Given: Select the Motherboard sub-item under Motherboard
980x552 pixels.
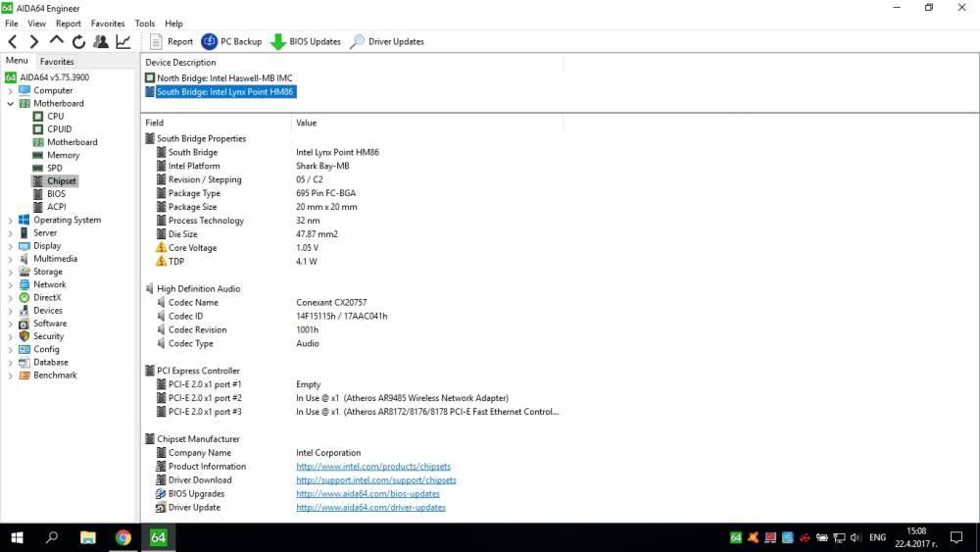Looking at the screenshot, I should point(72,142).
